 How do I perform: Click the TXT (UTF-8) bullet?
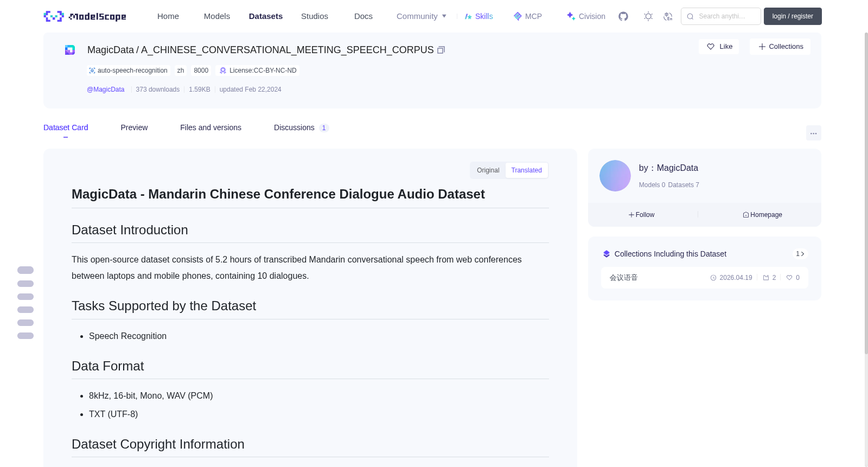pos(113,414)
